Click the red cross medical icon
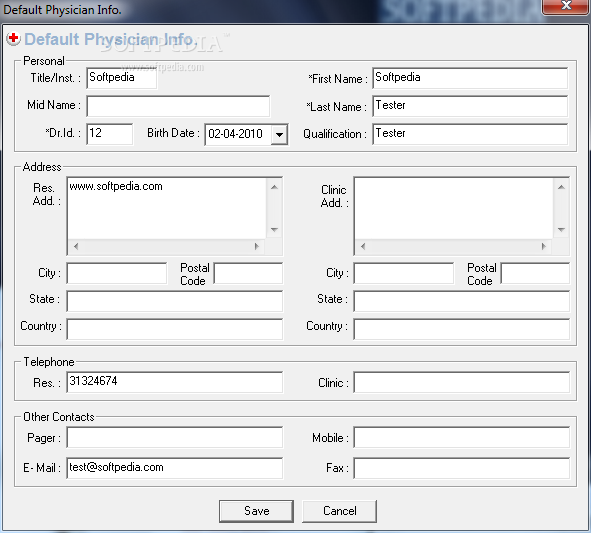Screen dimensions: 591x533 [x=13, y=38]
